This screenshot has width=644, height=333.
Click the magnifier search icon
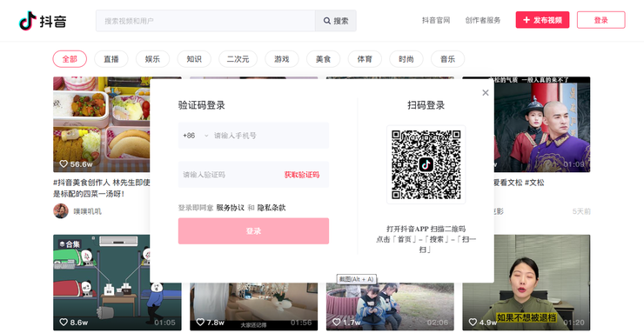click(x=327, y=21)
